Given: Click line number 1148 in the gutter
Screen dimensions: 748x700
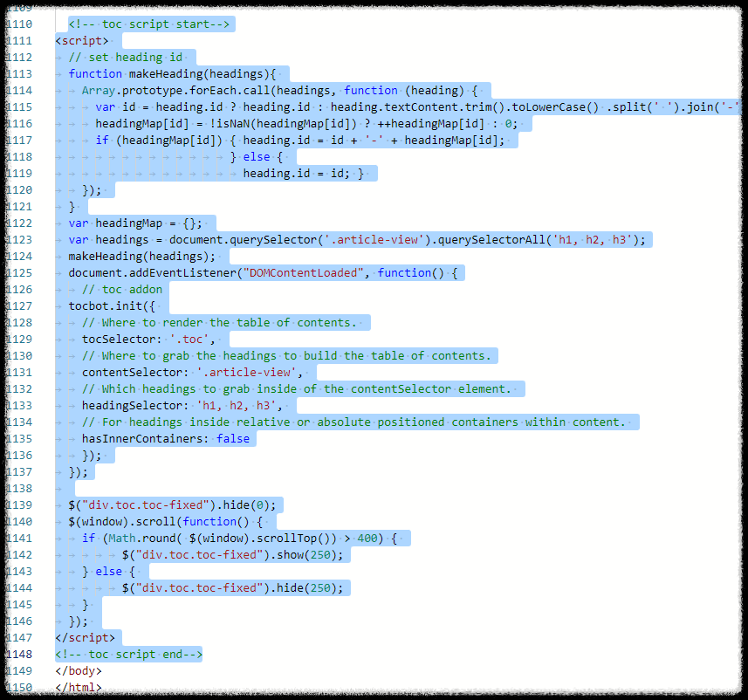Looking at the screenshot, I should [19, 655].
